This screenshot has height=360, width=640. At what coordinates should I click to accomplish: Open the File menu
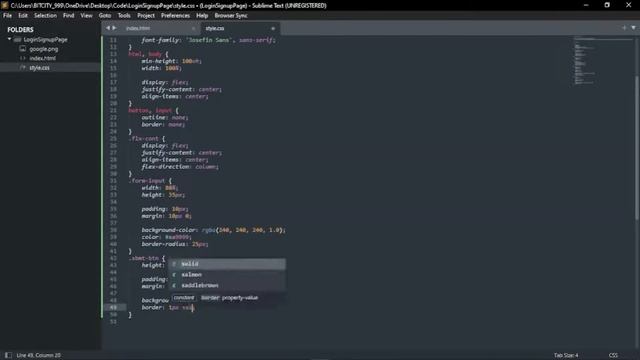pyautogui.click(x=7, y=16)
